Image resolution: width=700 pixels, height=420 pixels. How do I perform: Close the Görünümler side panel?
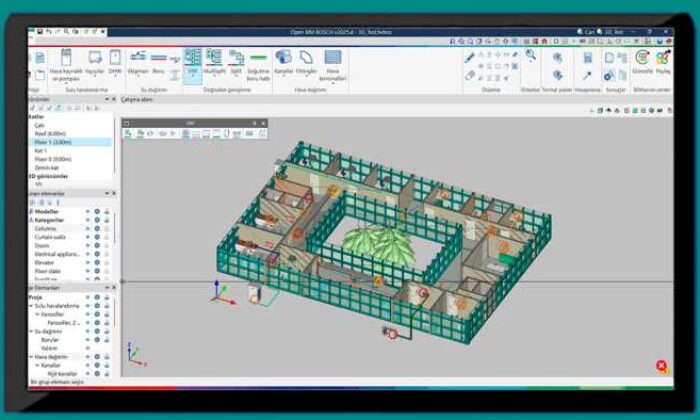click(114, 99)
